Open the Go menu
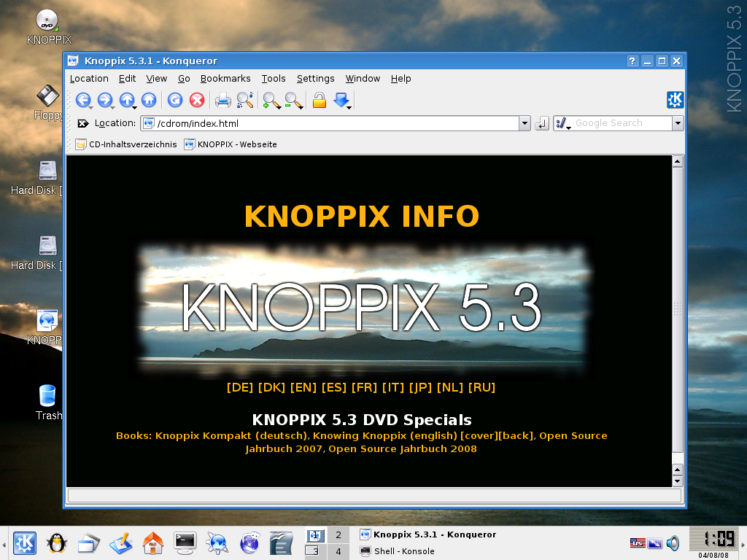Screen dimensions: 747x560 184,79
